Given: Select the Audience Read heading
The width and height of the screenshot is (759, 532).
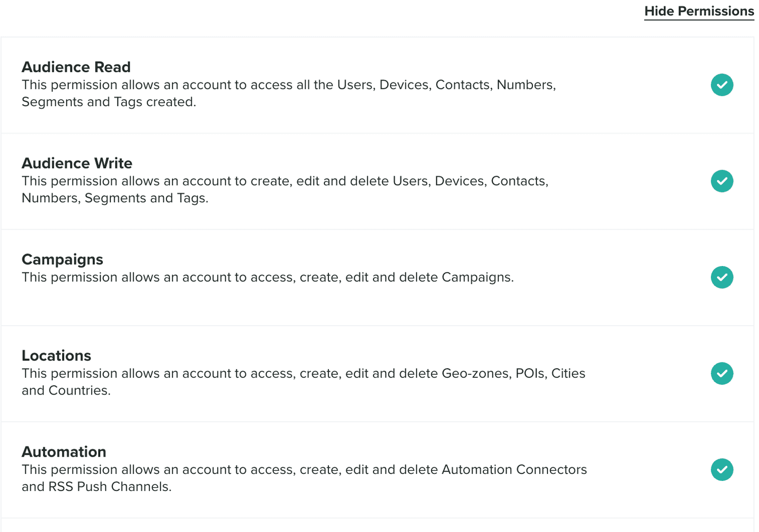Looking at the screenshot, I should click(76, 66).
